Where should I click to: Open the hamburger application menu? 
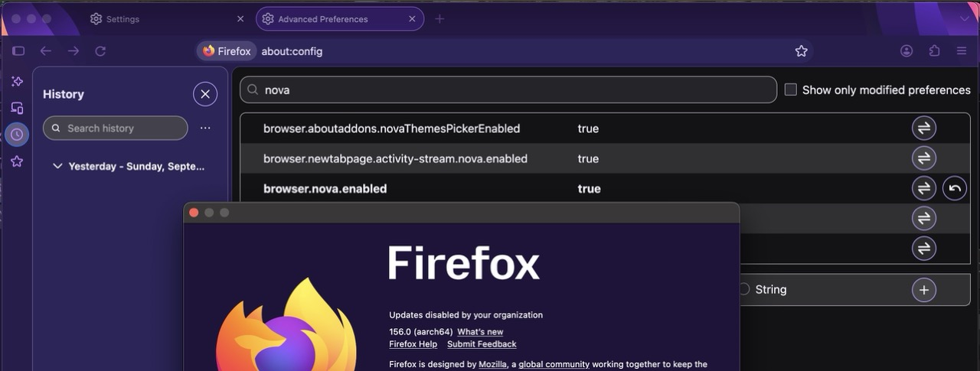coord(962,51)
